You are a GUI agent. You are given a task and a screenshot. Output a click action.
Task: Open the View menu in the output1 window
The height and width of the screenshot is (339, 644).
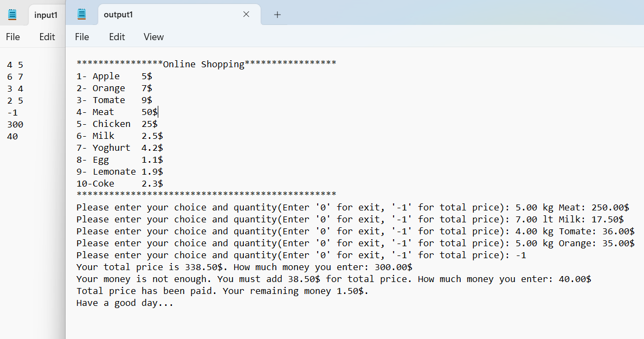coord(153,37)
